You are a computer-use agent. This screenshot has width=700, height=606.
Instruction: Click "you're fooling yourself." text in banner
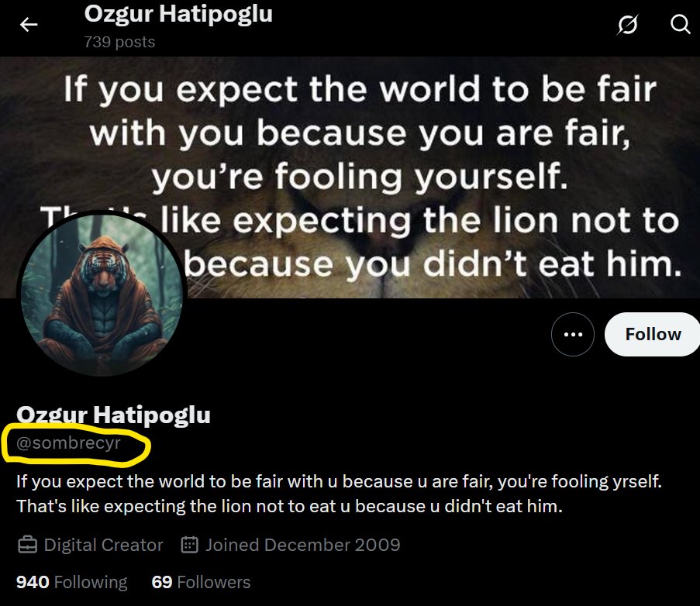point(360,177)
